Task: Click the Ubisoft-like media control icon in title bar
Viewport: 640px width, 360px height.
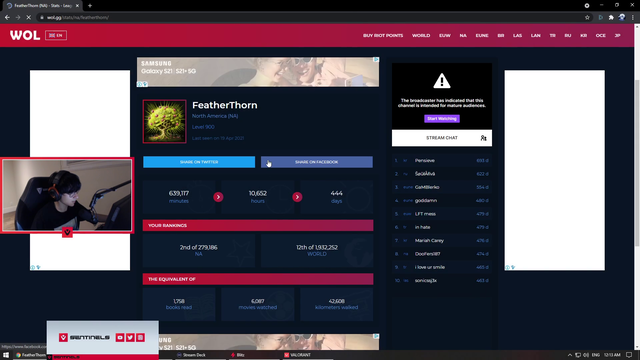Action: coord(587,5)
